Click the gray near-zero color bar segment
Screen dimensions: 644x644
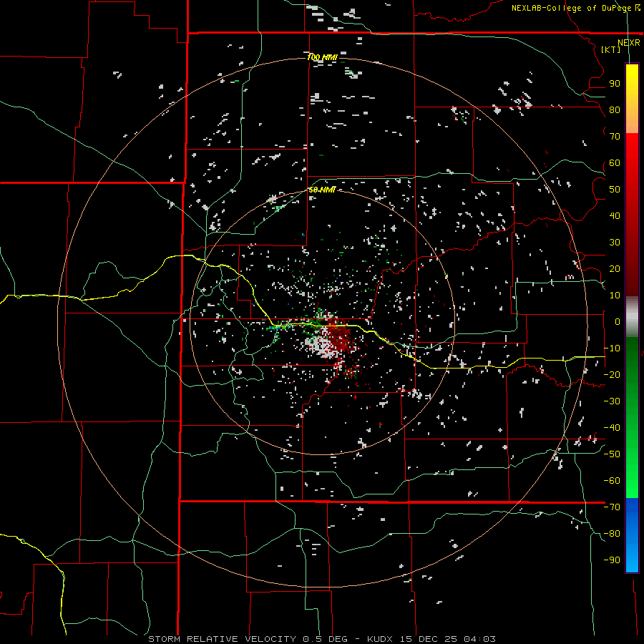[x=632, y=317]
